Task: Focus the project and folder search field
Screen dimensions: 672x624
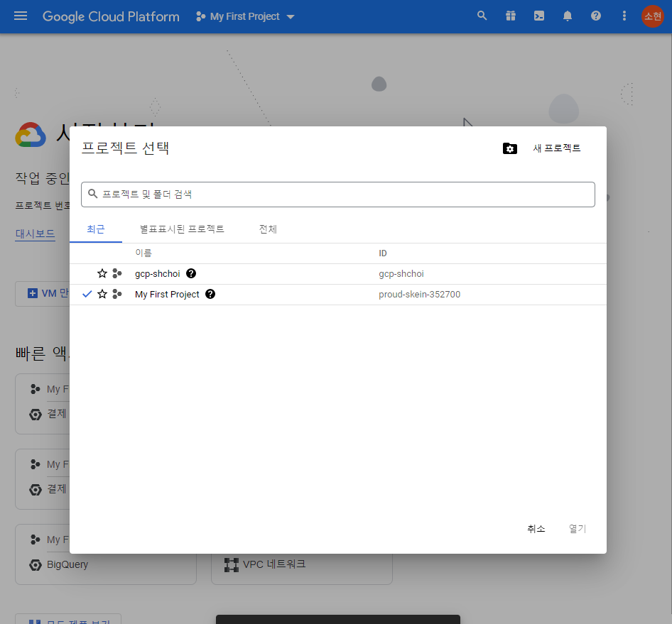Action: (x=338, y=195)
